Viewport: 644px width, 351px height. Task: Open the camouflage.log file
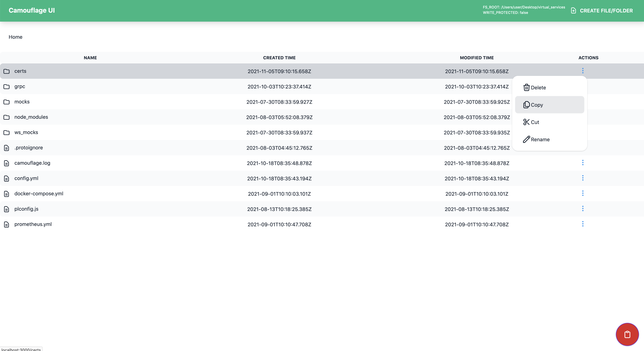[x=32, y=163]
